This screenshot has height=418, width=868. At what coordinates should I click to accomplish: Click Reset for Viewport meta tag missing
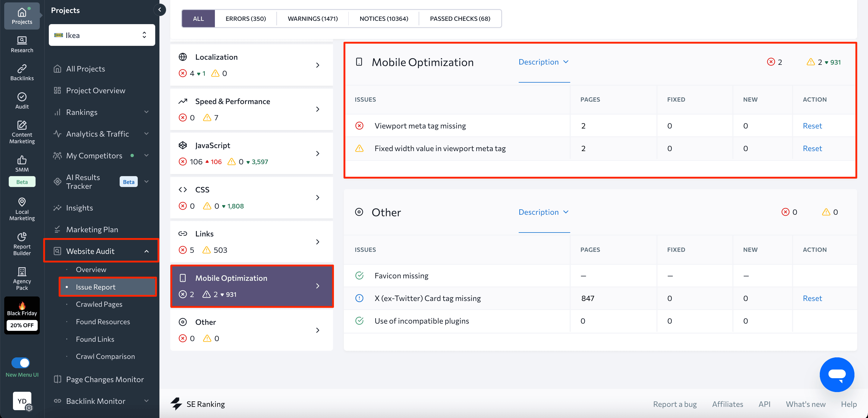point(813,126)
